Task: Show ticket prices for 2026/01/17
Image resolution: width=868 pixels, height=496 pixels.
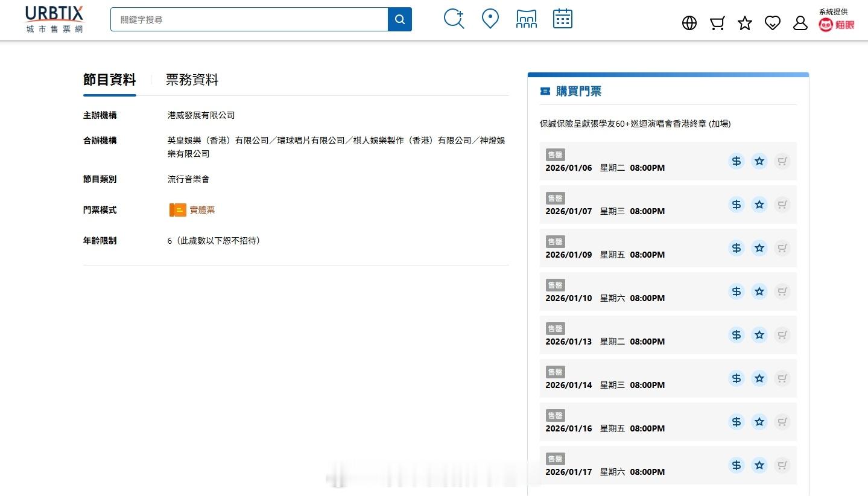Action: pyautogui.click(x=737, y=465)
